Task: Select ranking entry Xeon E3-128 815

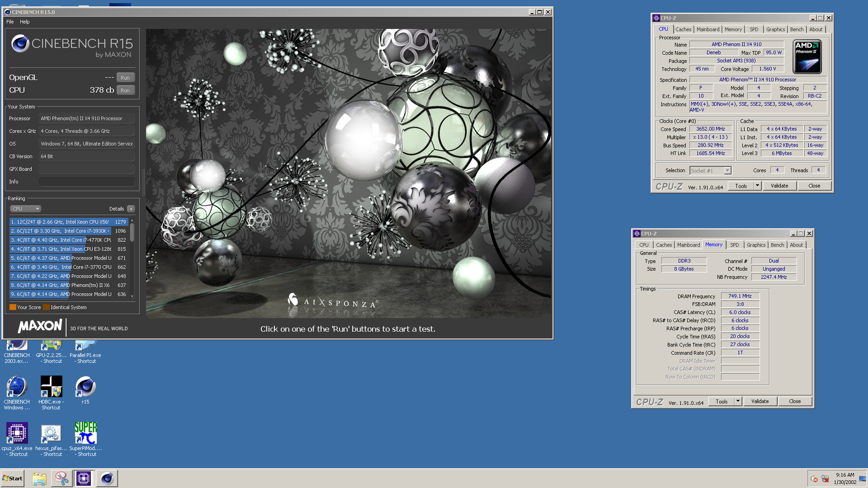Action: [69, 249]
